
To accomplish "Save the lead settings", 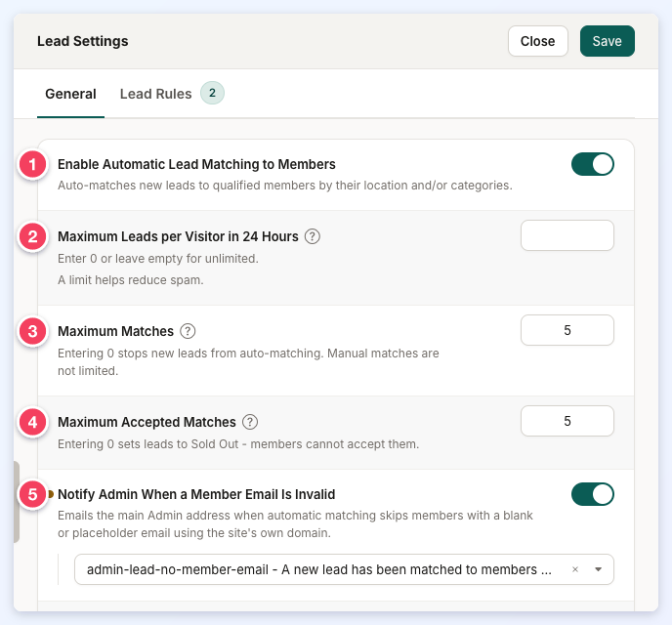I will pos(607,41).
